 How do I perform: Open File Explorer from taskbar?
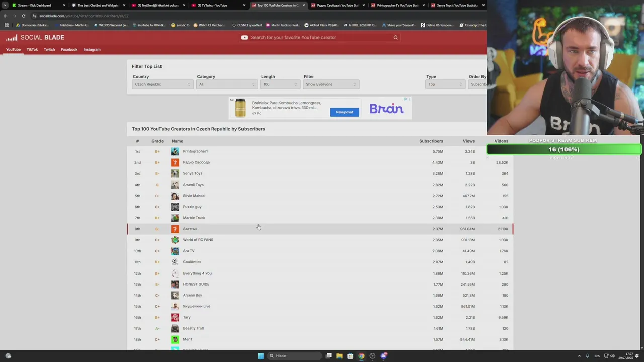click(x=339, y=356)
